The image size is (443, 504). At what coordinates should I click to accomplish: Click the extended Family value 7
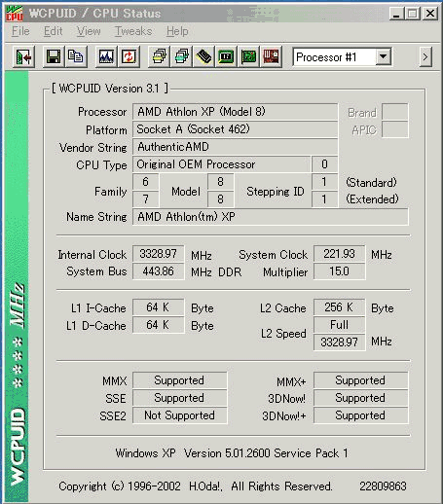(146, 199)
